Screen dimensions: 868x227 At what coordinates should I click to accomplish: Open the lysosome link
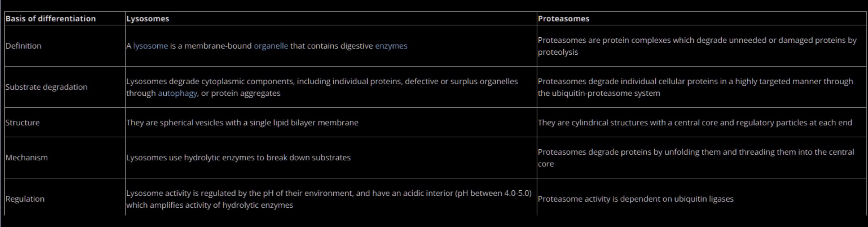click(150, 46)
